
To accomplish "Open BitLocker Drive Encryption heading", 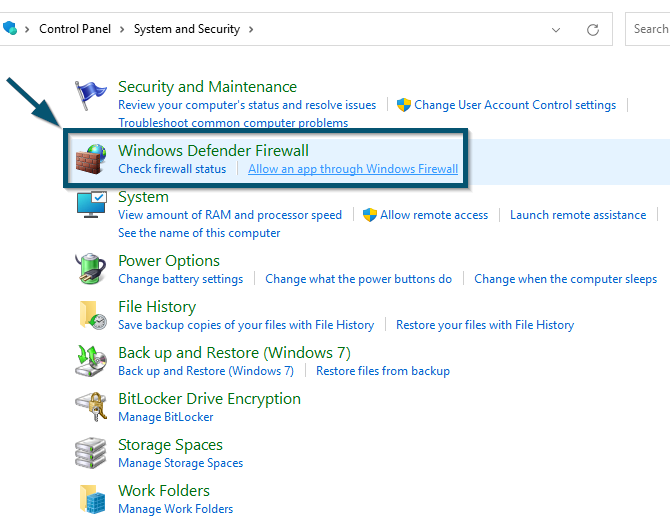I will coord(209,399).
